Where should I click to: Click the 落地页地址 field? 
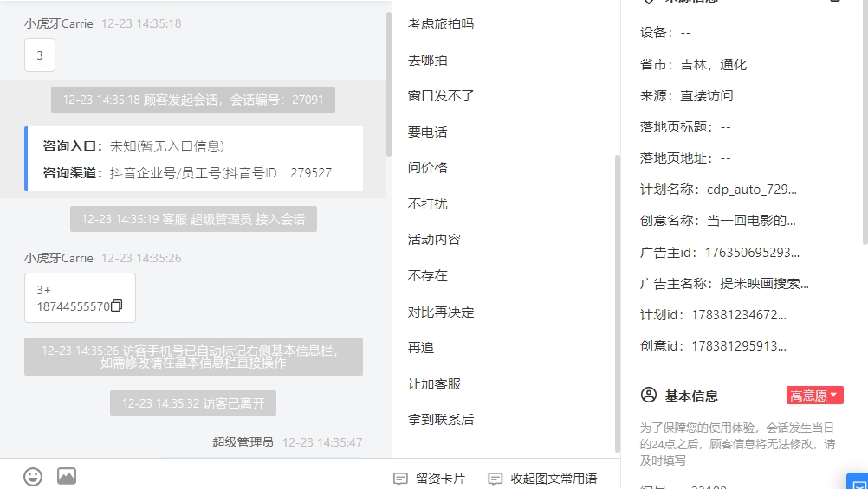tap(685, 158)
